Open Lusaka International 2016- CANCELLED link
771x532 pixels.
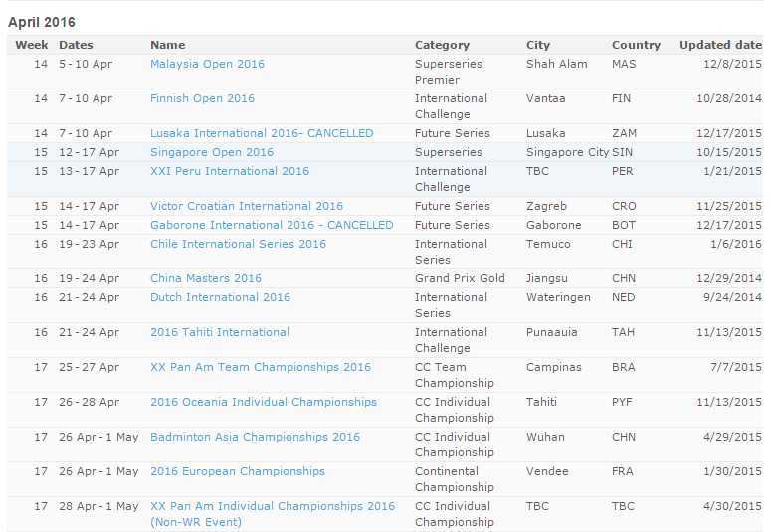[262, 133]
